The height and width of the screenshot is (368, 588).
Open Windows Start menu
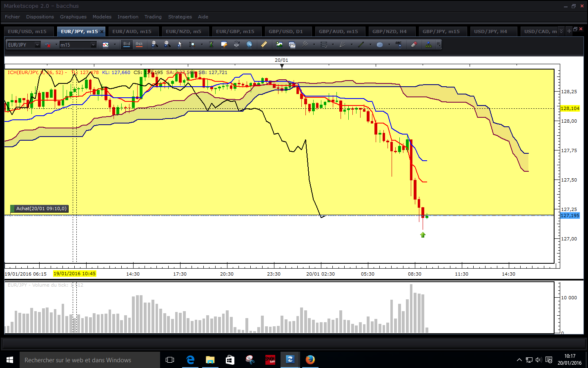(10, 360)
